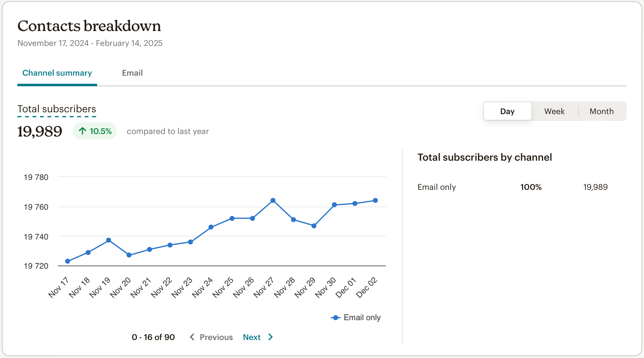Click the Nov 24 data point
644x358 pixels.
[211, 227]
